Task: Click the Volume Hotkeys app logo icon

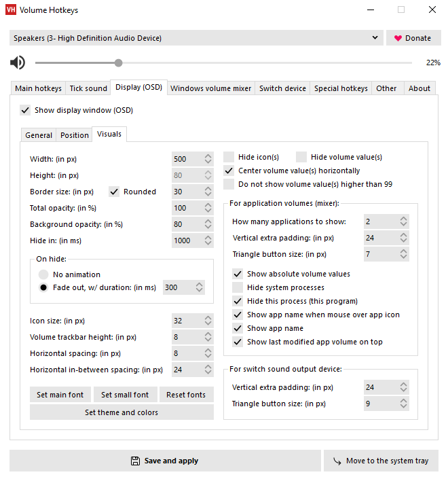Action: pyautogui.click(x=10, y=10)
